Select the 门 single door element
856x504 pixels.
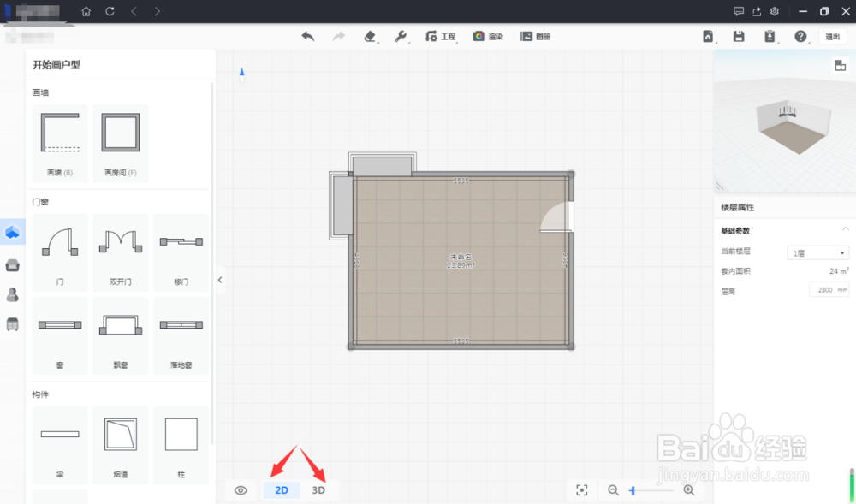[x=60, y=252]
